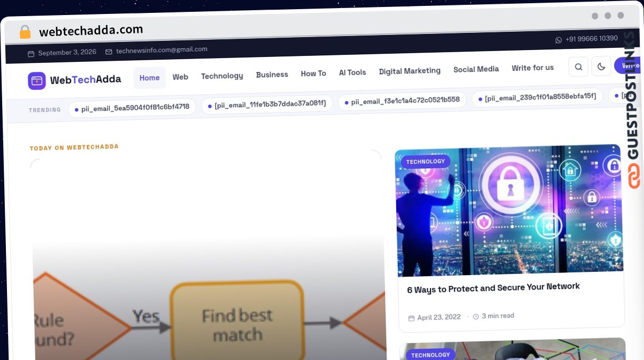Open the Technology menu item
This screenshot has width=644, height=360.
coord(222,76)
